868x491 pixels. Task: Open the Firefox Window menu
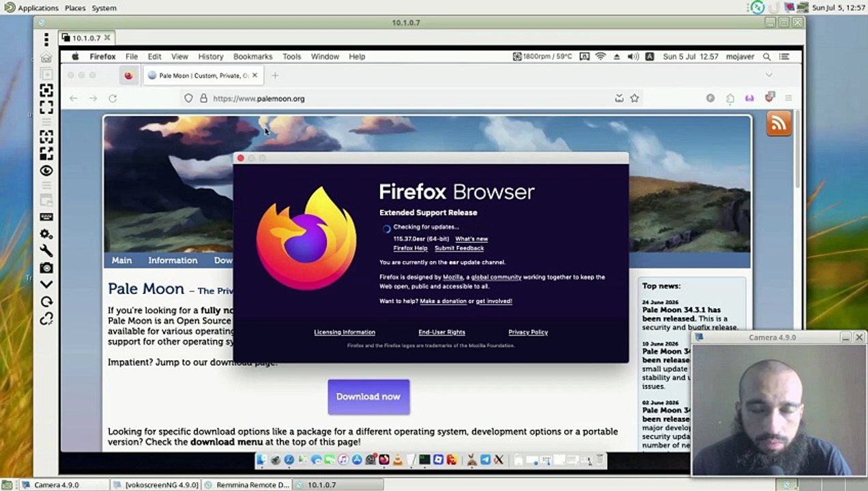pos(325,57)
